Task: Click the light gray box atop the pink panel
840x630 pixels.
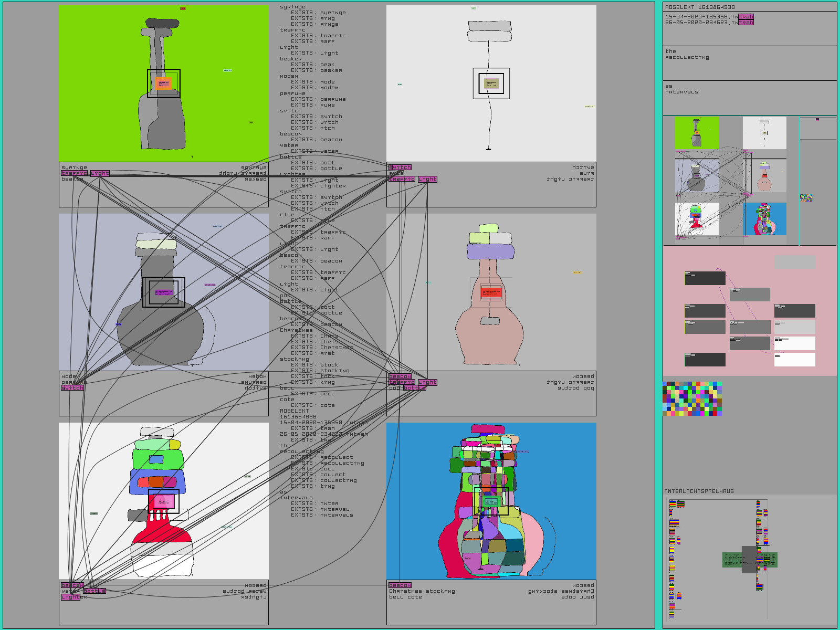Action: click(x=795, y=262)
